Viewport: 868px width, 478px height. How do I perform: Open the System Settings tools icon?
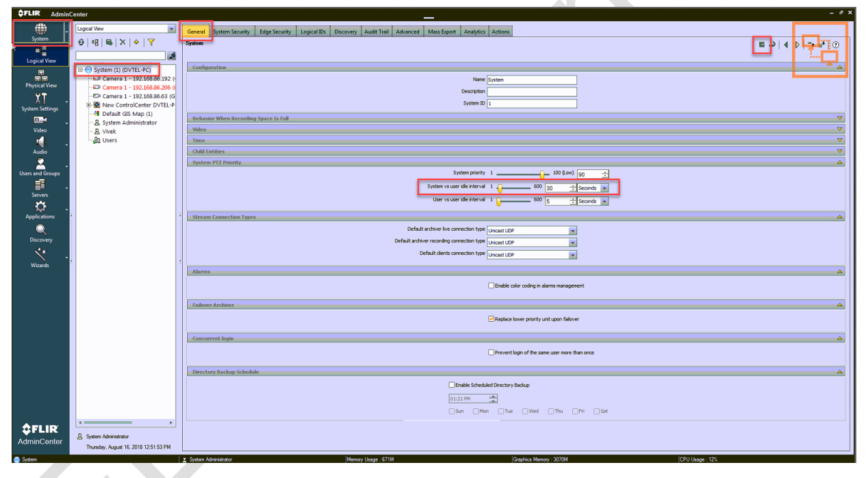point(40,97)
